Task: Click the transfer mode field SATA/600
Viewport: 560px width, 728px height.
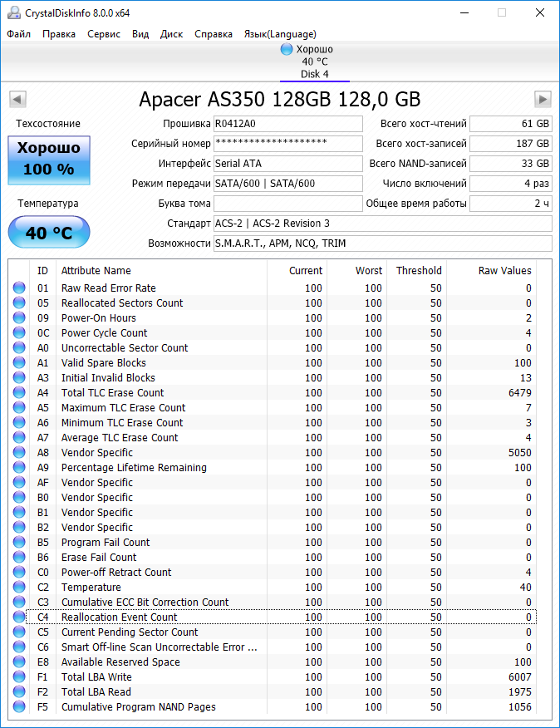Action: [288, 184]
